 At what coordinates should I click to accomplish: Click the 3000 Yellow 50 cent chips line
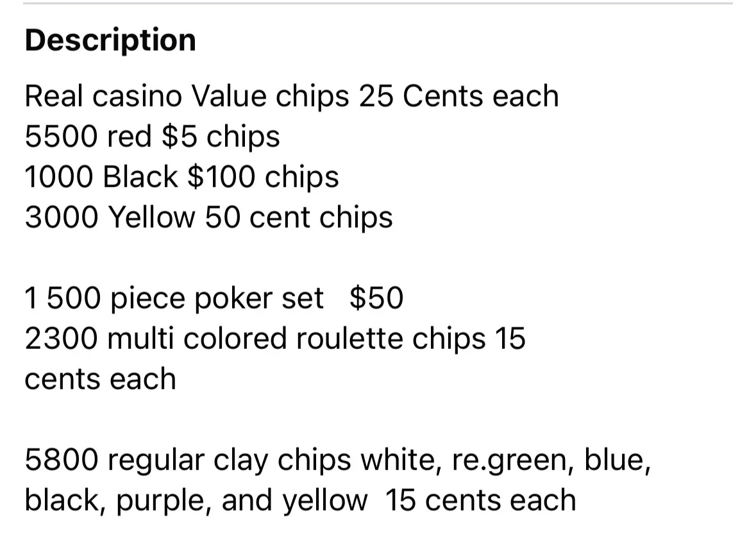(209, 217)
